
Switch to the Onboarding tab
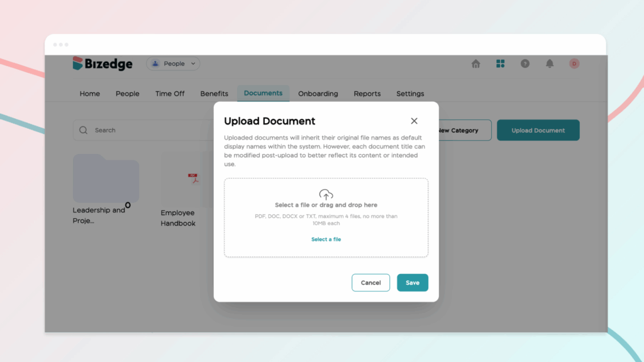pyautogui.click(x=318, y=94)
